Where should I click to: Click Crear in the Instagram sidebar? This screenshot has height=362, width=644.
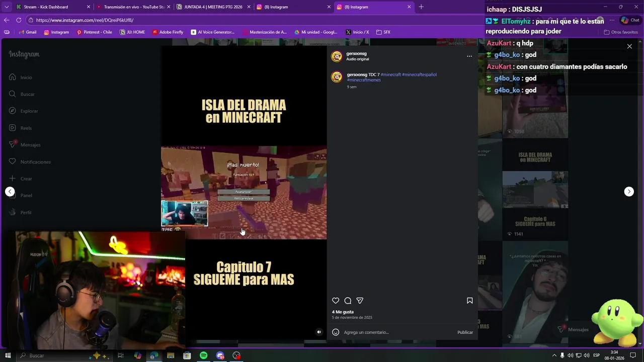20,178
